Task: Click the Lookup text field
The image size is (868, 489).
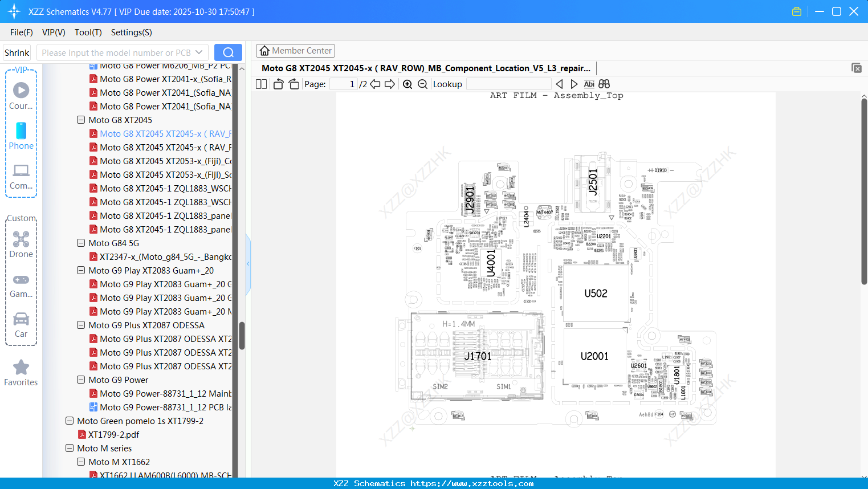Action: point(508,84)
